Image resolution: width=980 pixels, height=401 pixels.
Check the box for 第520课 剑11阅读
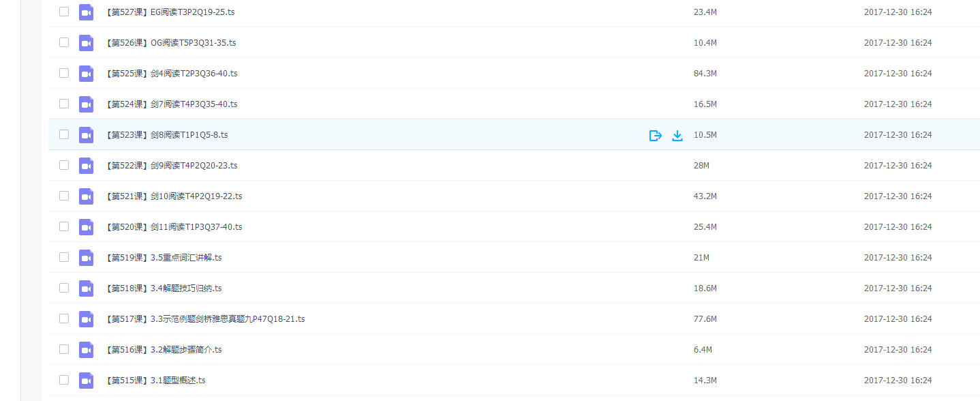pyautogui.click(x=64, y=226)
